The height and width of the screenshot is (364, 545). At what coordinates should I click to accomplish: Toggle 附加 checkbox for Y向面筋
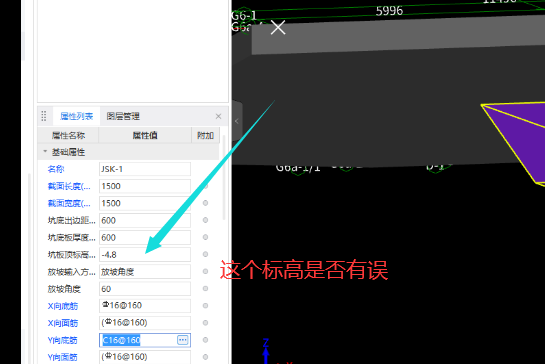[205, 357]
